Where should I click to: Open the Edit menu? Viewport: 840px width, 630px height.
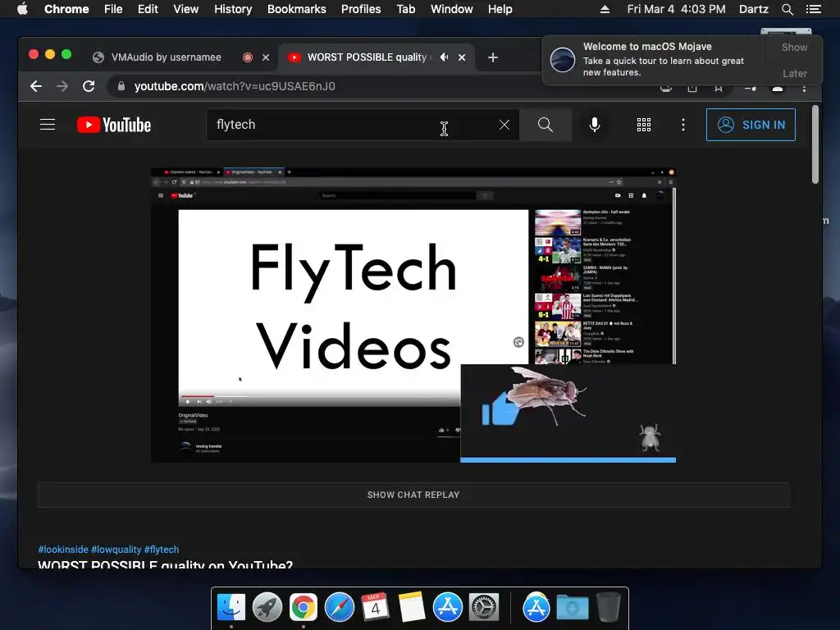148,9
